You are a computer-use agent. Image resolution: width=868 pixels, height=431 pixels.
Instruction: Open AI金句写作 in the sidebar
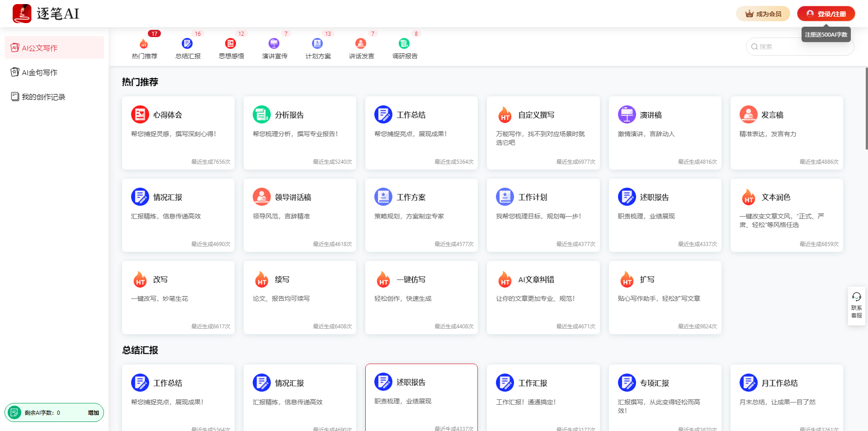click(54, 72)
